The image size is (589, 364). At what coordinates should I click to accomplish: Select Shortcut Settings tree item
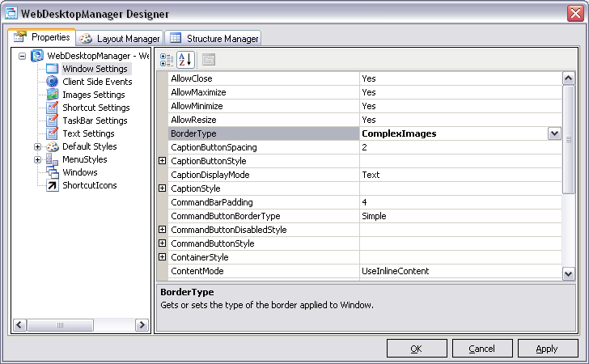tap(95, 108)
